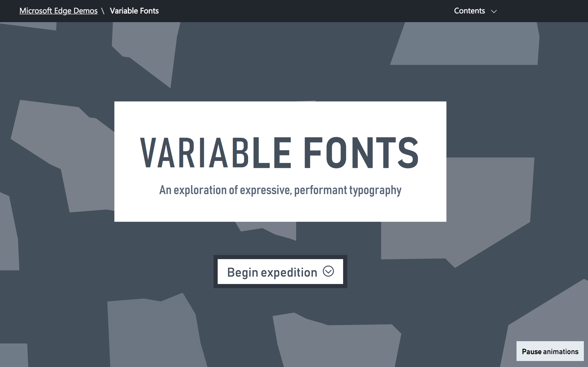Image resolution: width=588 pixels, height=367 pixels.
Task: Click the circled down-arrow icon in Begin expedition
Action: coord(328,271)
